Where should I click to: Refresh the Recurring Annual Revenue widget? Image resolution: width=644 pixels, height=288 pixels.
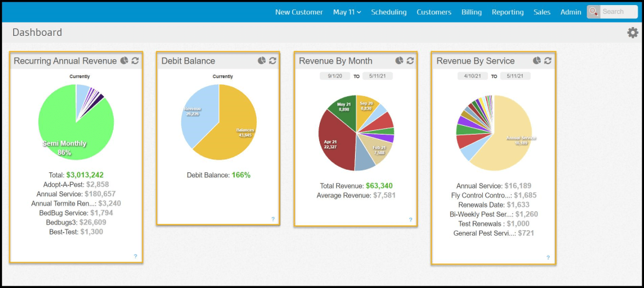135,61
